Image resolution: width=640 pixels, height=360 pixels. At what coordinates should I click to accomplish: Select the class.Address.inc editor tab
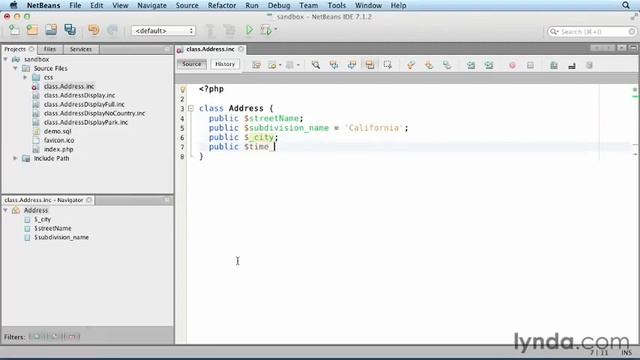point(210,49)
